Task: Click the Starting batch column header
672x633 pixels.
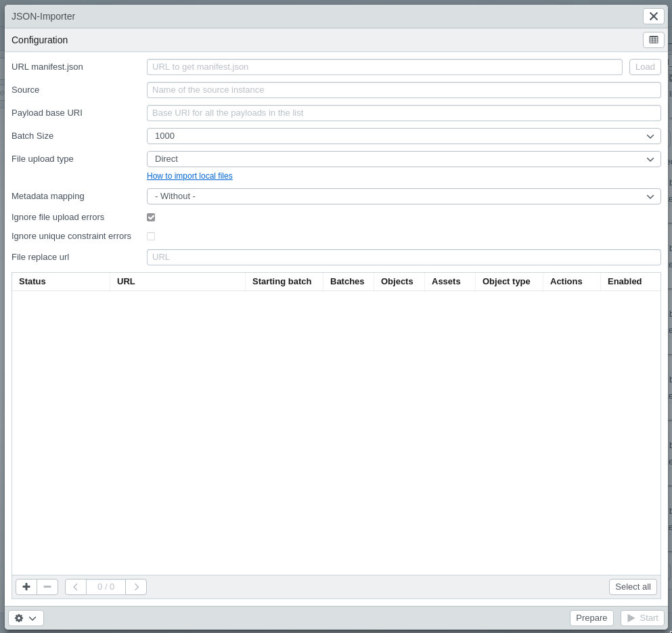Action: coord(284,282)
